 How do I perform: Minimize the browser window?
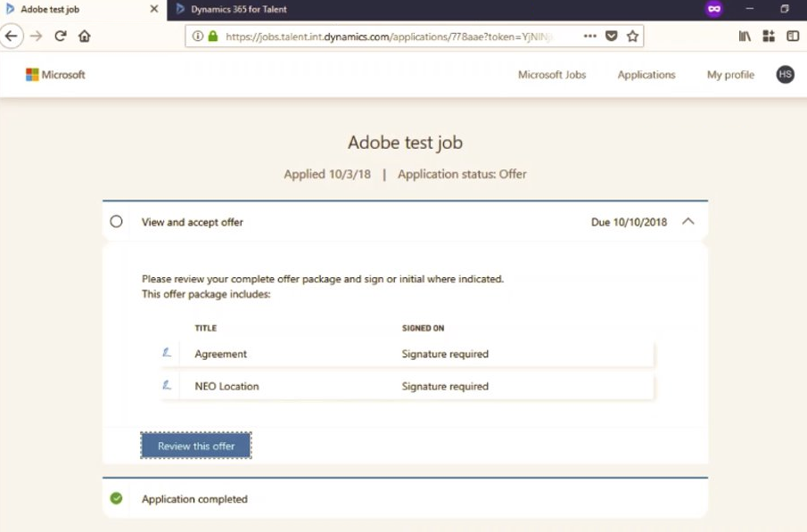[750, 9]
